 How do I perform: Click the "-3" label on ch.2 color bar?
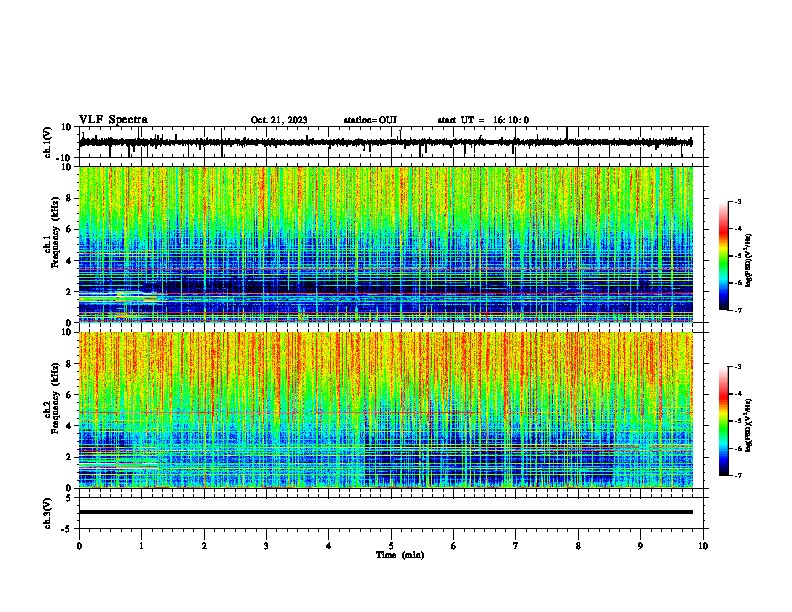(x=738, y=367)
